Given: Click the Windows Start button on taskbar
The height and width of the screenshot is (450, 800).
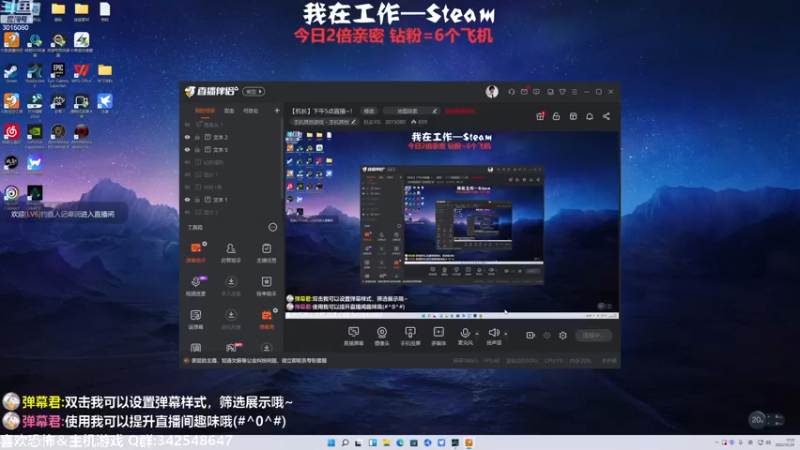Looking at the screenshot, I should 331,442.
